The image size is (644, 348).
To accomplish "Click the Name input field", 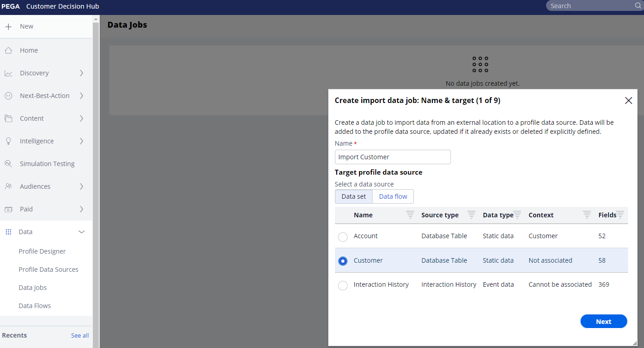I will (x=393, y=157).
